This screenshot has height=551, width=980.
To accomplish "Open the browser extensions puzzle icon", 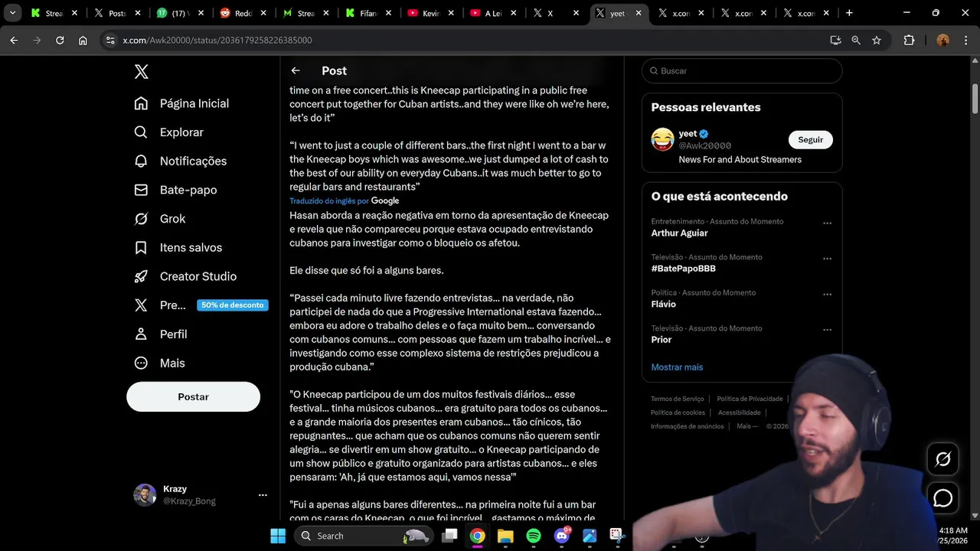I will 909,40.
